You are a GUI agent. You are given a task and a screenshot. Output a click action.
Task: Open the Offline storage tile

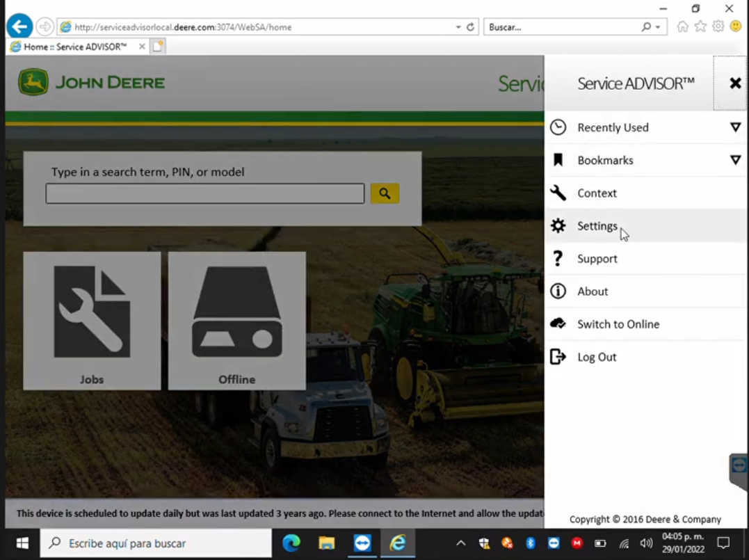(x=236, y=320)
